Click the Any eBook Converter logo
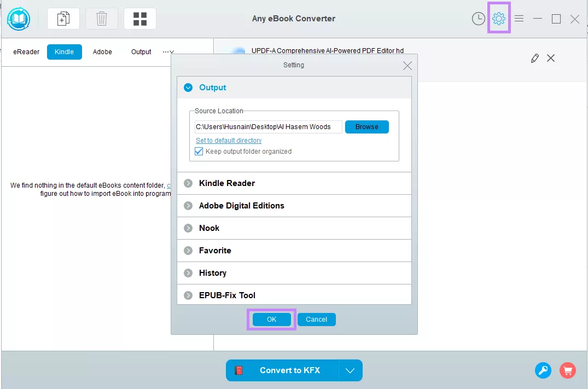 (18, 18)
